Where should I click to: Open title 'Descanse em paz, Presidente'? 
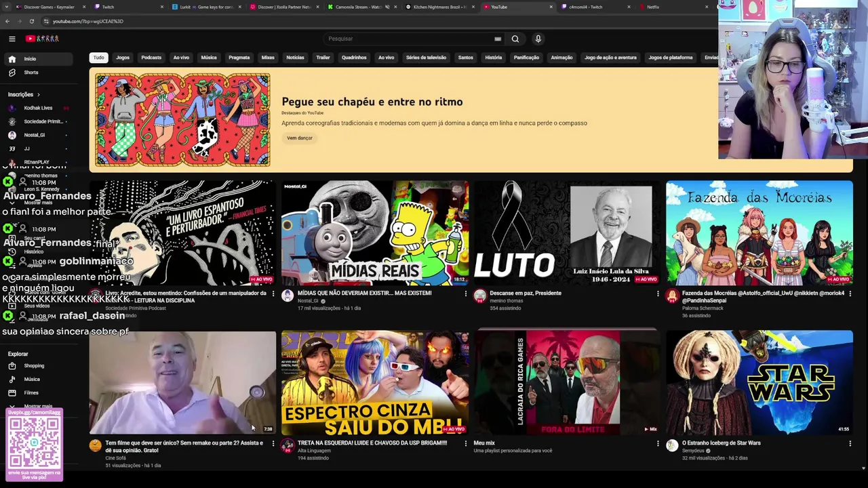(x=526, y=293)
